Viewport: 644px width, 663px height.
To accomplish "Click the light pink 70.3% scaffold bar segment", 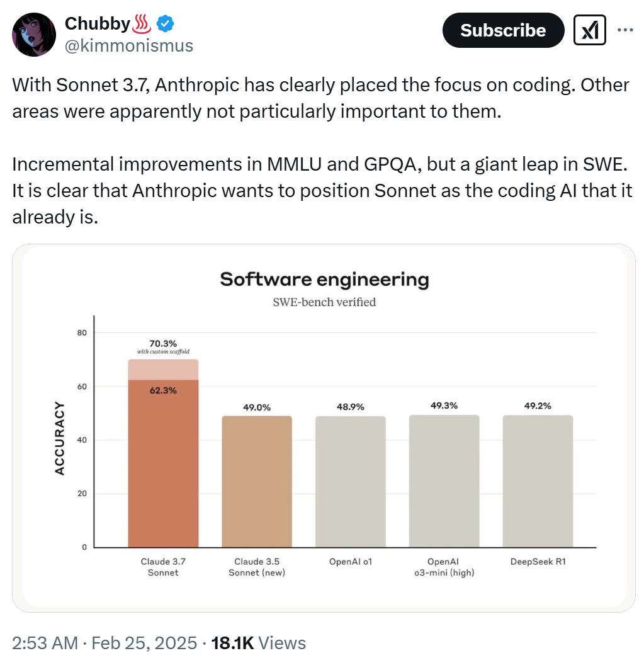I will [163, 370].
